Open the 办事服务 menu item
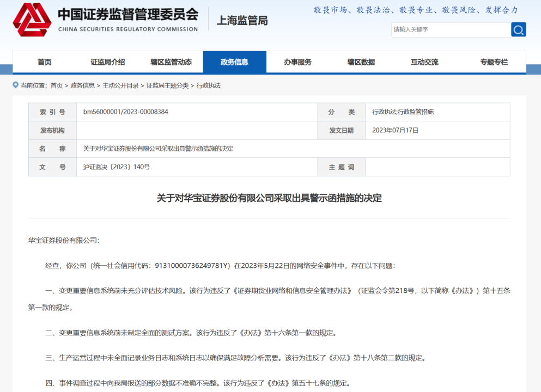 (297, 62)
